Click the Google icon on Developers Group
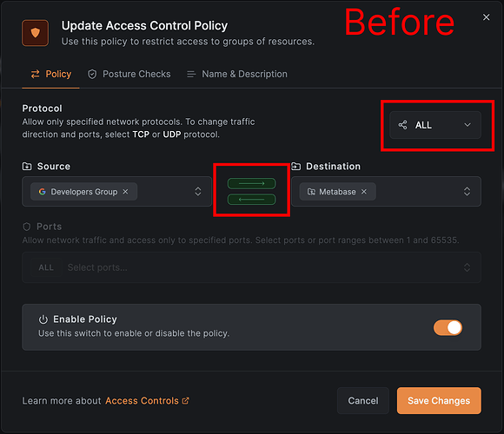 42,192
